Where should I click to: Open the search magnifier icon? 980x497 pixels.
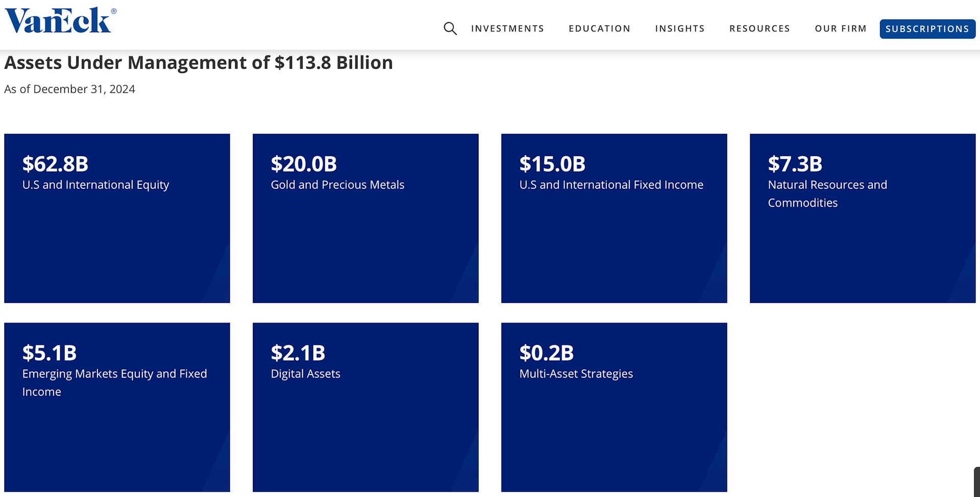450,29
